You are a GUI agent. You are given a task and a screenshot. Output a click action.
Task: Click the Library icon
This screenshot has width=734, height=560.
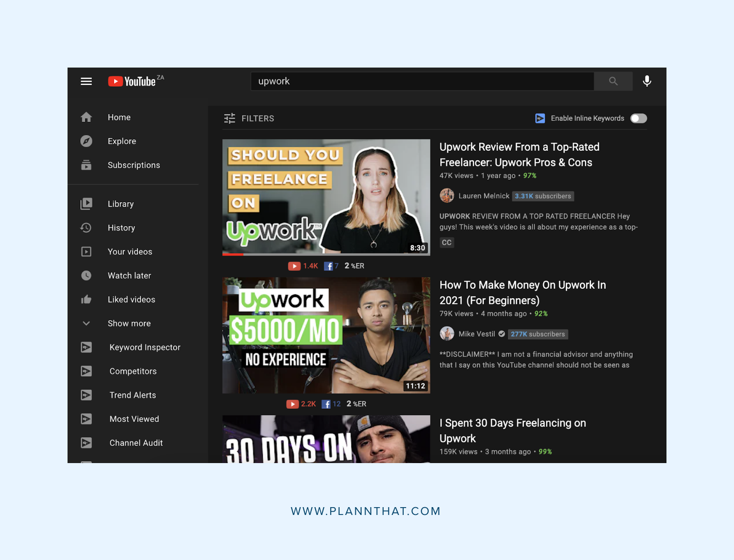pyautogui.click(x=86, y=204)
